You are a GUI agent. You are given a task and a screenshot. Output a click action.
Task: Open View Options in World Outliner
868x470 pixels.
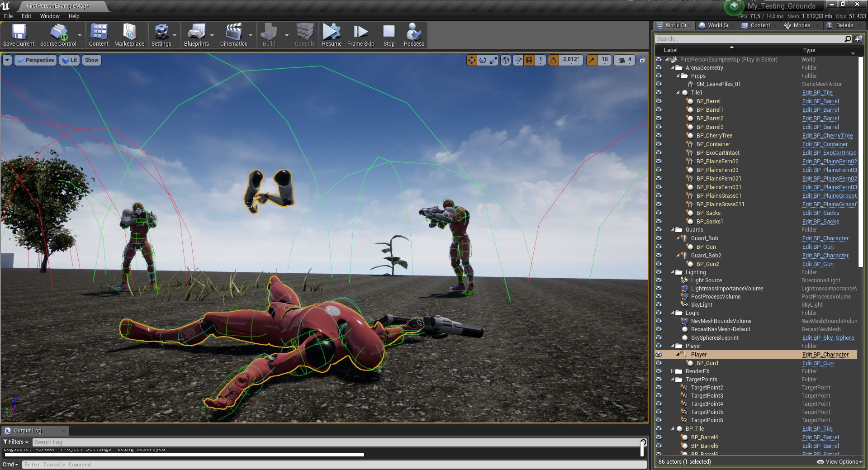840,462
